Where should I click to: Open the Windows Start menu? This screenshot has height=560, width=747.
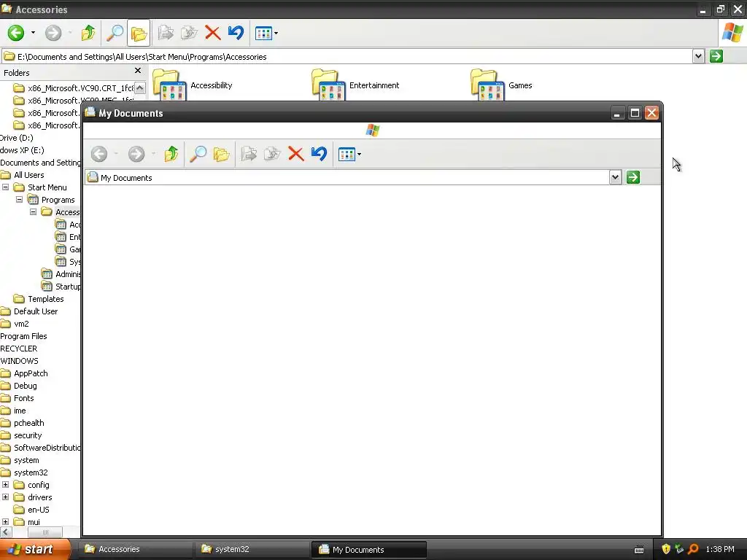tap(35, 549)
